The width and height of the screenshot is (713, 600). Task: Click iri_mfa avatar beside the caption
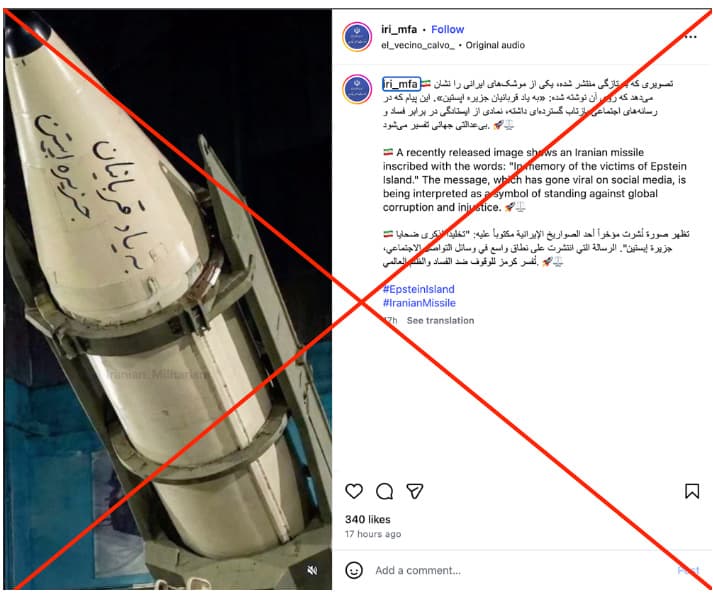357,89
